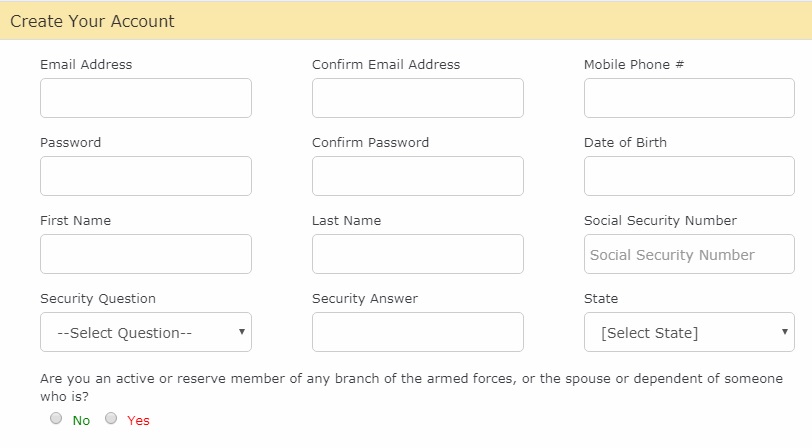Select the 'Yes' armed forces radio button
The width and height of the screenshot is (812, 448).
click(111, 418)
